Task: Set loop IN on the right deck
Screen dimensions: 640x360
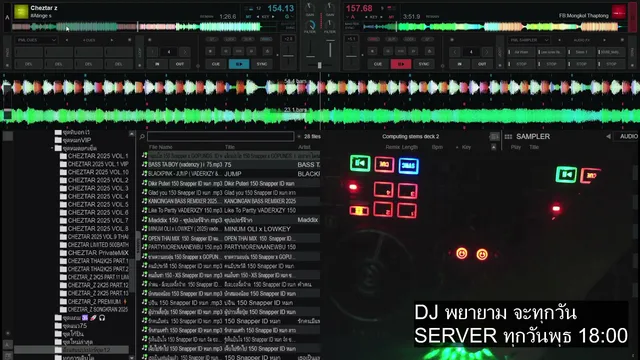Action: pos(460,64)
